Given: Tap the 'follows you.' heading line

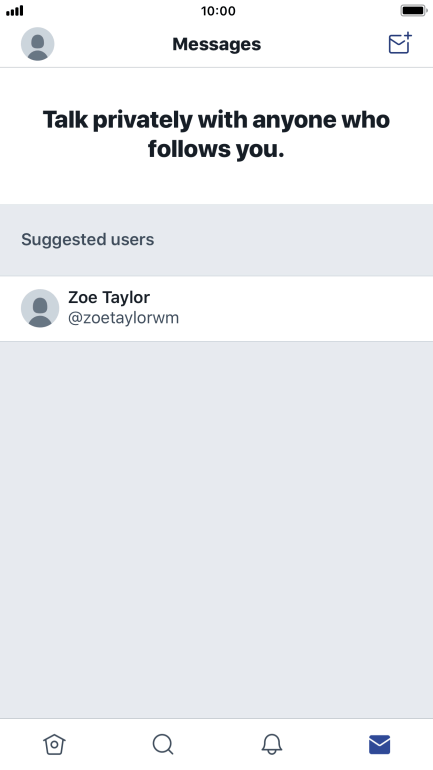Looking at the screenshot, I should click(216, 149).
